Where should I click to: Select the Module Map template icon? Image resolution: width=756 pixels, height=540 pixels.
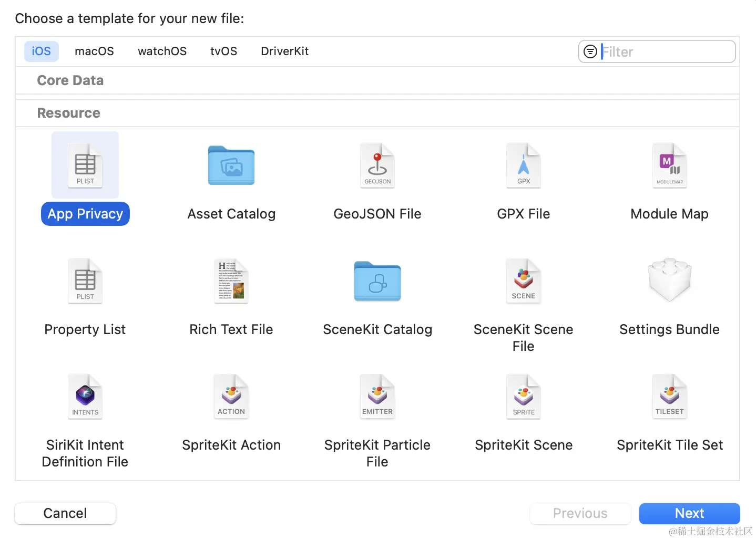click(670, 165)
